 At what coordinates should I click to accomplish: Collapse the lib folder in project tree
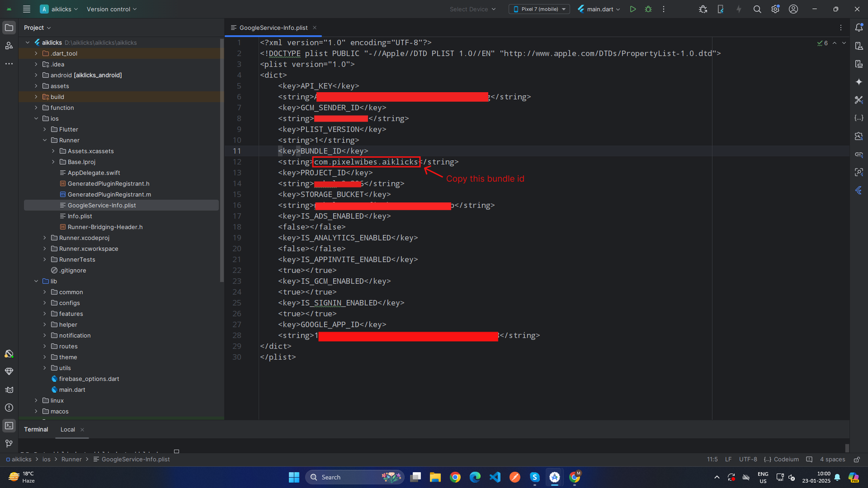pyautogui.click(x=36, y=281)
